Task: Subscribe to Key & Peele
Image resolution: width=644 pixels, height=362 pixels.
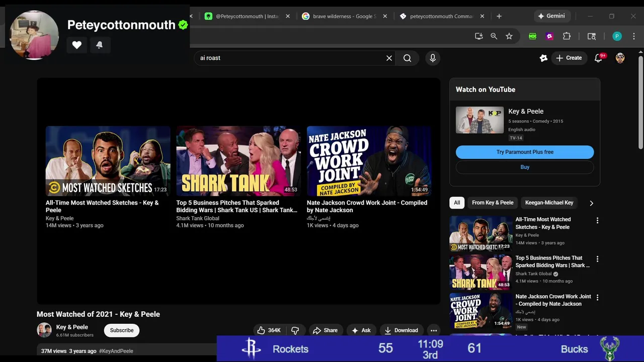Action: [122, 330]
